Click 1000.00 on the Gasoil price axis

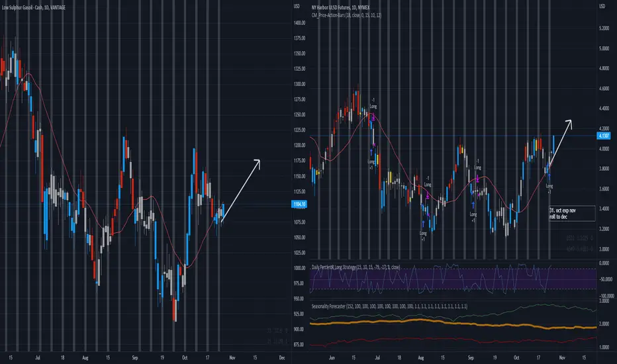(x=299, y=268)
